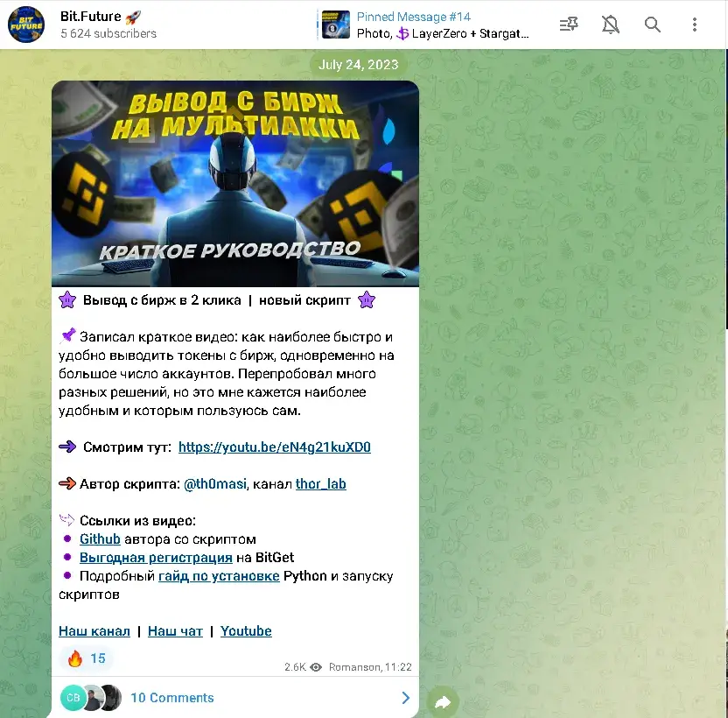Open the Youtube footer link
728x718 pixels.
pyautogui.click(x=246, y=631)
